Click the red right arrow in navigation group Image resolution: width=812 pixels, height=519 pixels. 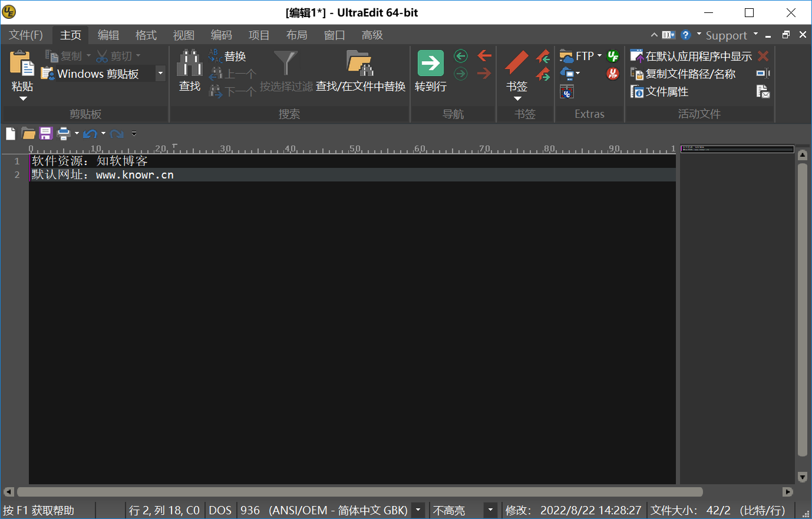click(484, 74)
